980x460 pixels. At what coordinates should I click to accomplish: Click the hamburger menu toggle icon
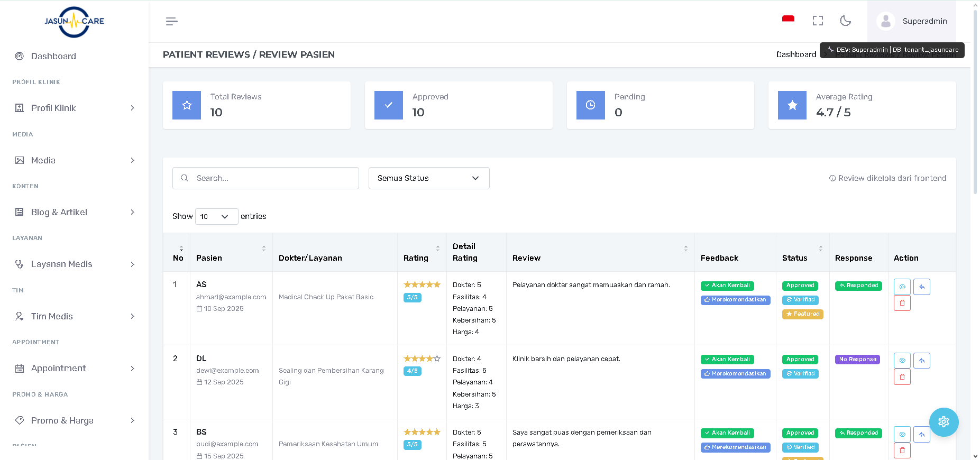click(171, 21)
